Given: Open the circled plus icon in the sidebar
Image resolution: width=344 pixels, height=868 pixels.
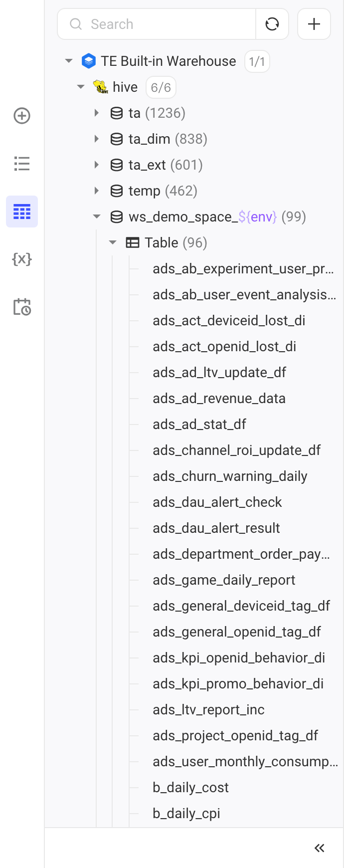Looking at the screenshot, I should [x=22, y=116].
